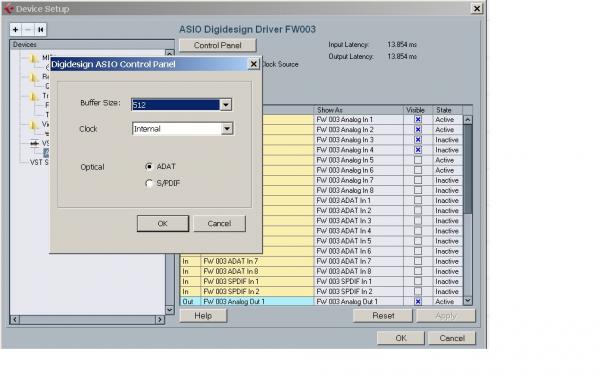
Task: Click the State column header
Action: click(x=447, y=110)
